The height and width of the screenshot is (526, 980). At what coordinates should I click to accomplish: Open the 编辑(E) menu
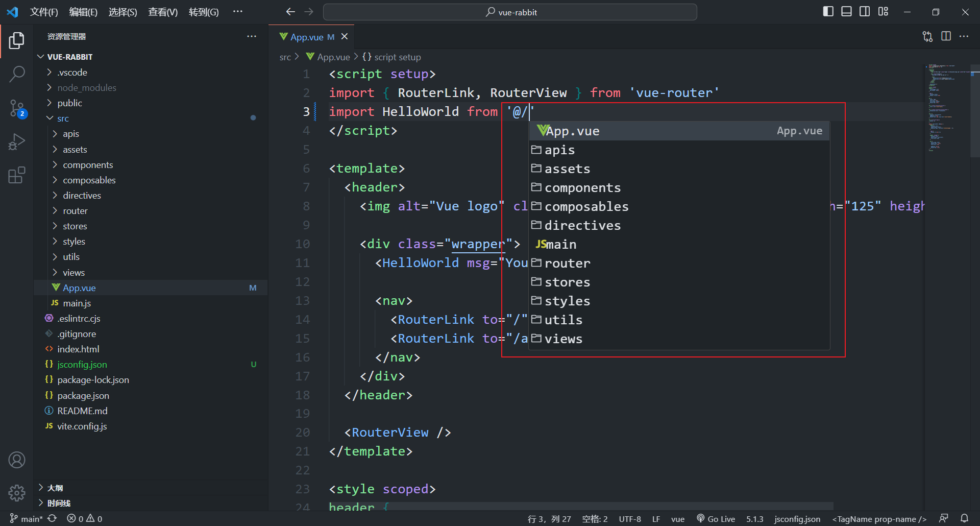pos(83,12)
